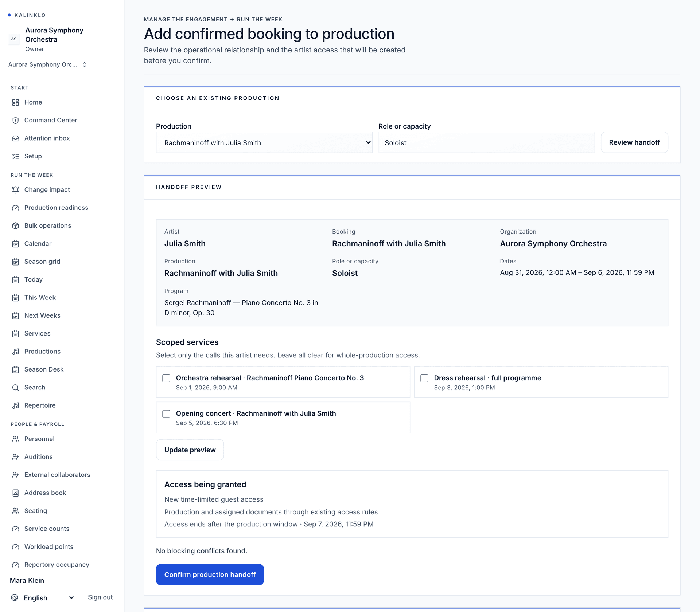Click the Bulk operations box icon

(15, 226)
